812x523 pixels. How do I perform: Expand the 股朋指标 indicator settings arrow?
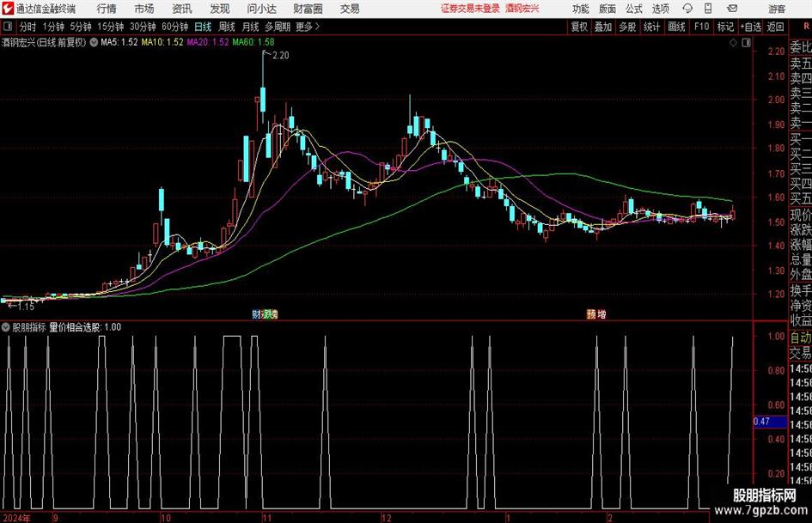pyautogui.click(x=6, y=327)
